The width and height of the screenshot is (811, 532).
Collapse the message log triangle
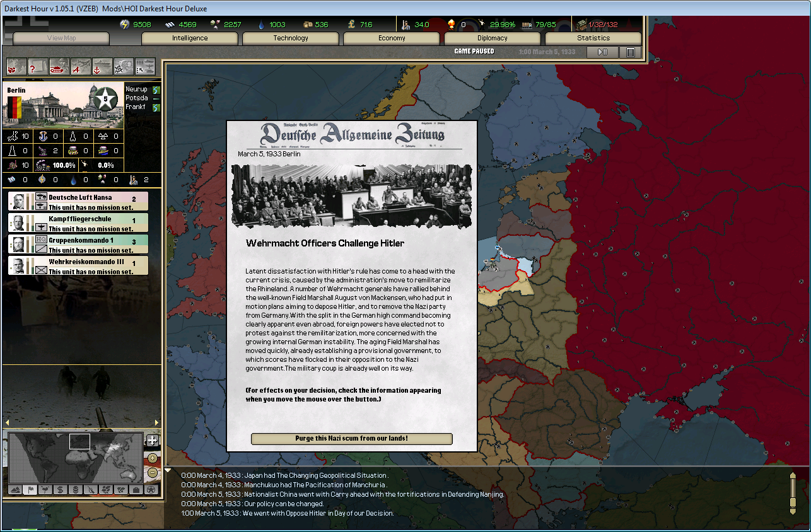point(168,470)
